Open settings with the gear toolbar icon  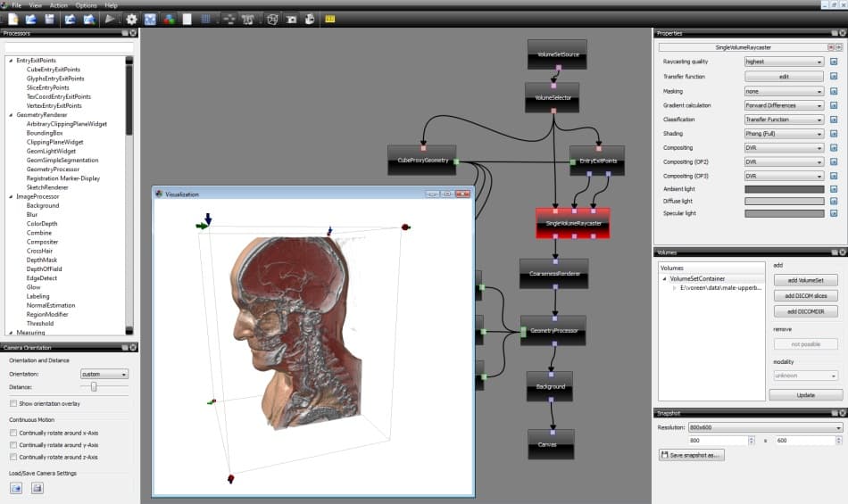132,19
